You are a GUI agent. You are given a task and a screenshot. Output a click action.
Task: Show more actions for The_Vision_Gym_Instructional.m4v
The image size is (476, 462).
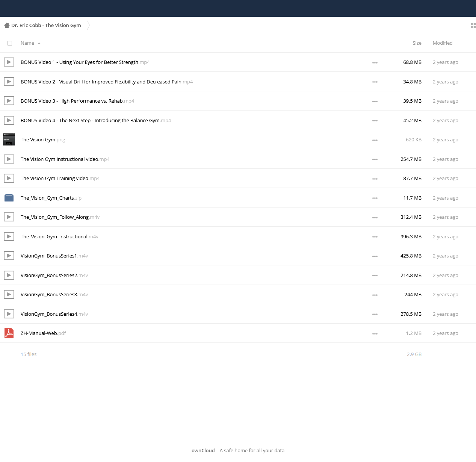[x=375, y=237]
